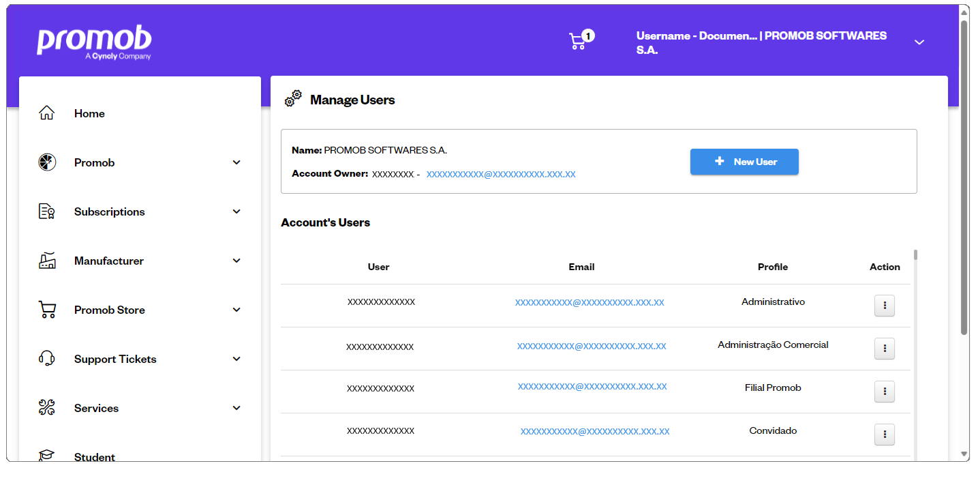Click the Promob logo
Image resolution: width=980 pixels, height=483 pixels.
tap(94, 43)
